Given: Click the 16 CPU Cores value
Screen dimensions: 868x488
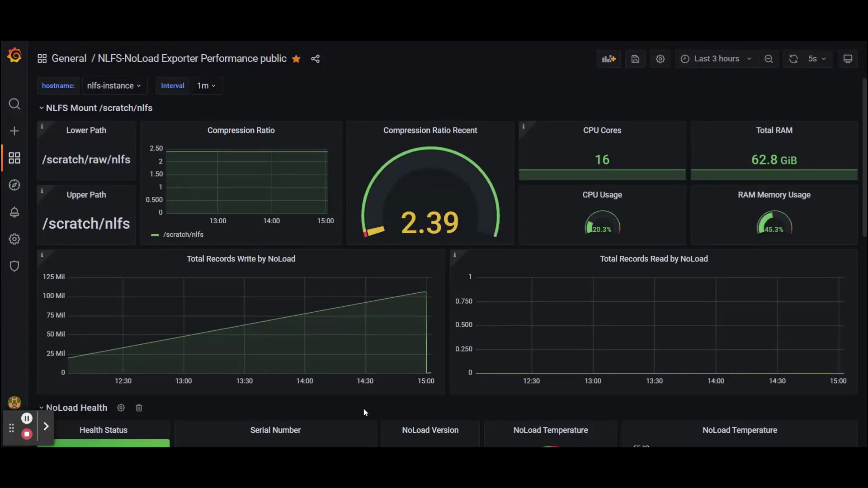Looking at the screenshot, I should pos(602,160).
